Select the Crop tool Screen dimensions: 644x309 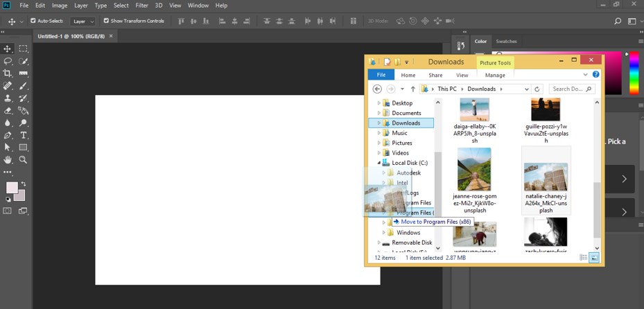[8, 73]
